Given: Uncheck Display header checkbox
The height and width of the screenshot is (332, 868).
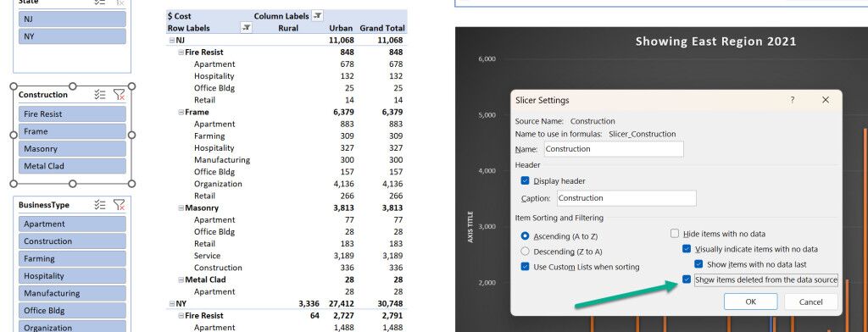Looking at the screenshot, I should click(x=526, y=181).
